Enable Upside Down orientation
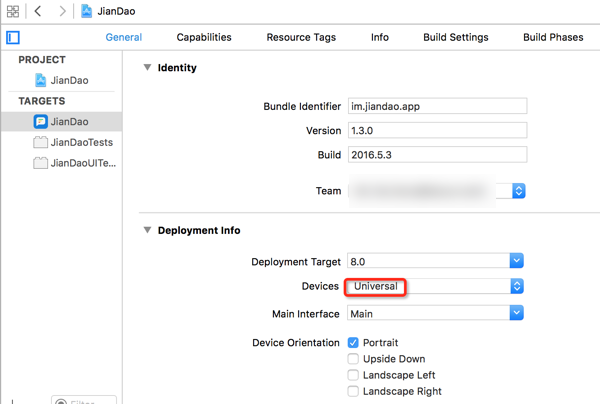Screen dimensions: 600x404 coord(353,359)
